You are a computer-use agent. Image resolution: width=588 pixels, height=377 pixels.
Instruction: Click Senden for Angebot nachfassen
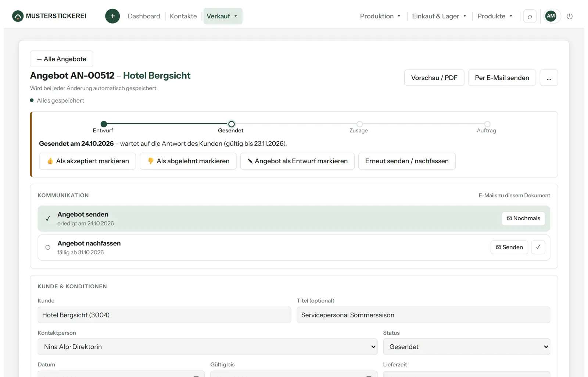tap(509, 247)
